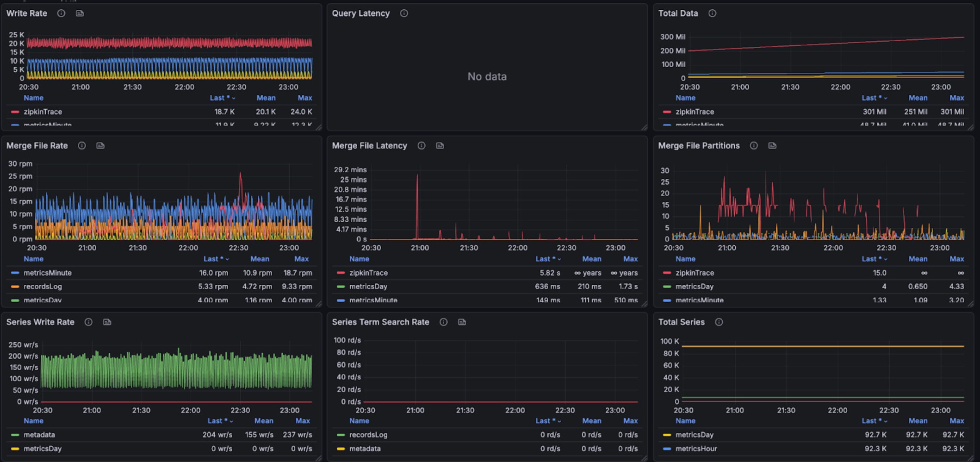This screenshot has height=462, width=980.
Task: Open the Series Write Rate panel title menu
Action: tap(40, 322)
